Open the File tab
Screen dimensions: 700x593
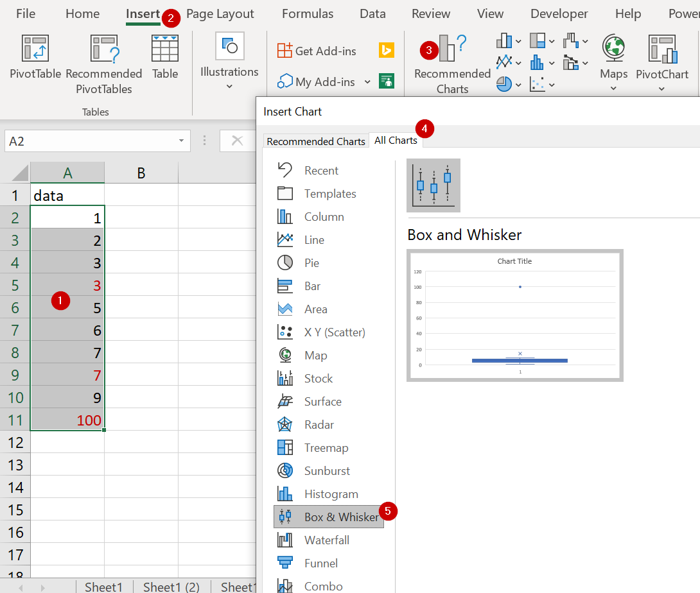26,14
